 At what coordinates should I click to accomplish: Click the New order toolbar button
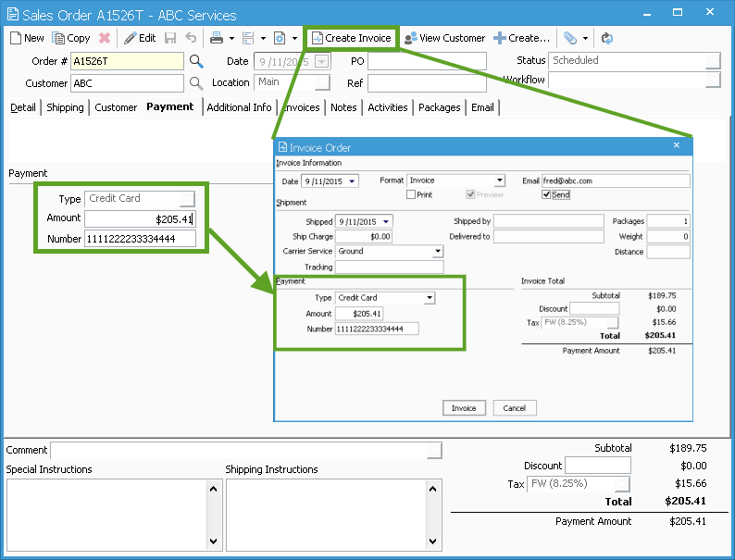click(x=27, y=38)
